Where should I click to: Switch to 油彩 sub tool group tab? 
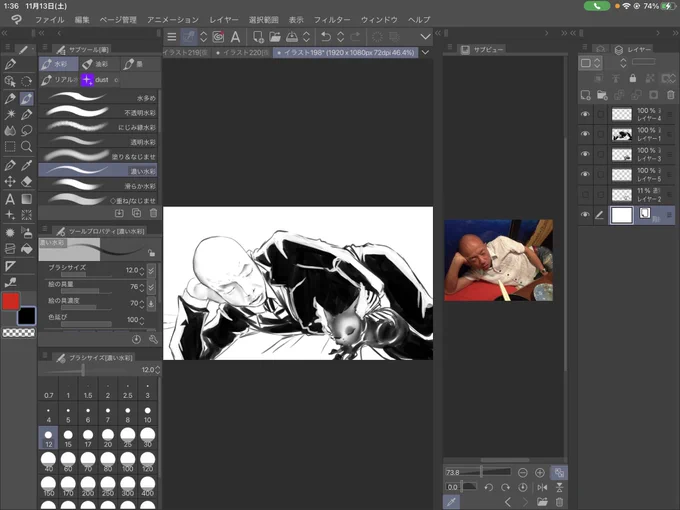click(x=98, y=64)
